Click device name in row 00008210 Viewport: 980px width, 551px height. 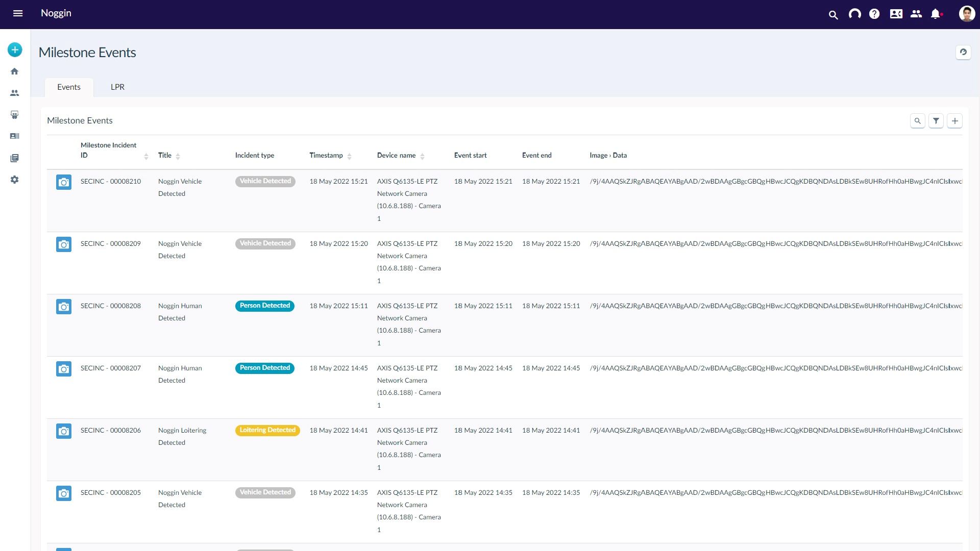(409, 200)
